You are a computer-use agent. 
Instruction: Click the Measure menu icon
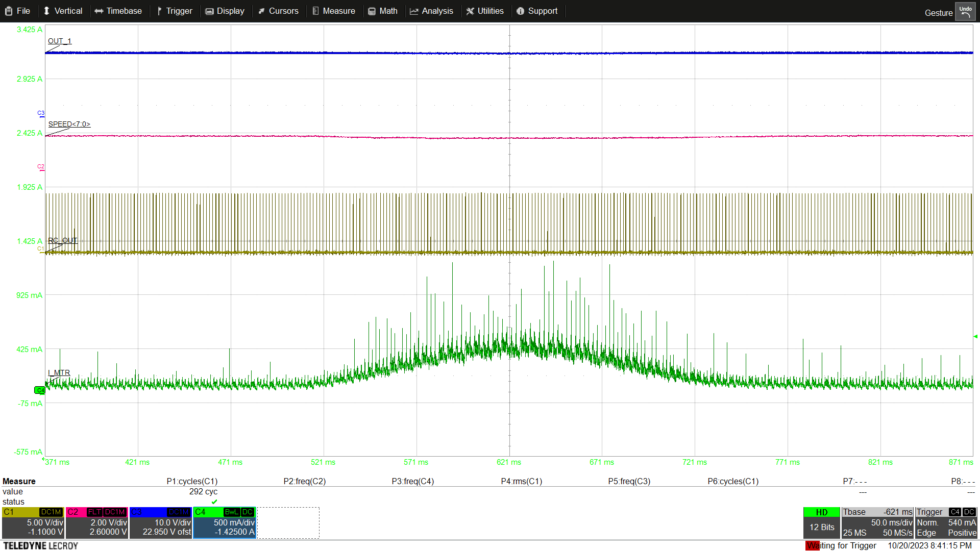(315, 11)
